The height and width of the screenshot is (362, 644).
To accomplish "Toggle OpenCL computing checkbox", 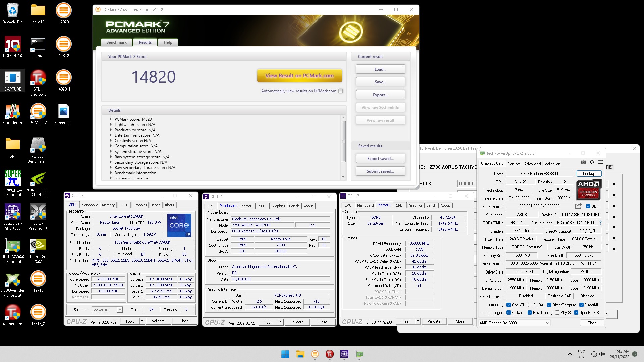I will [x=508, y=305].
